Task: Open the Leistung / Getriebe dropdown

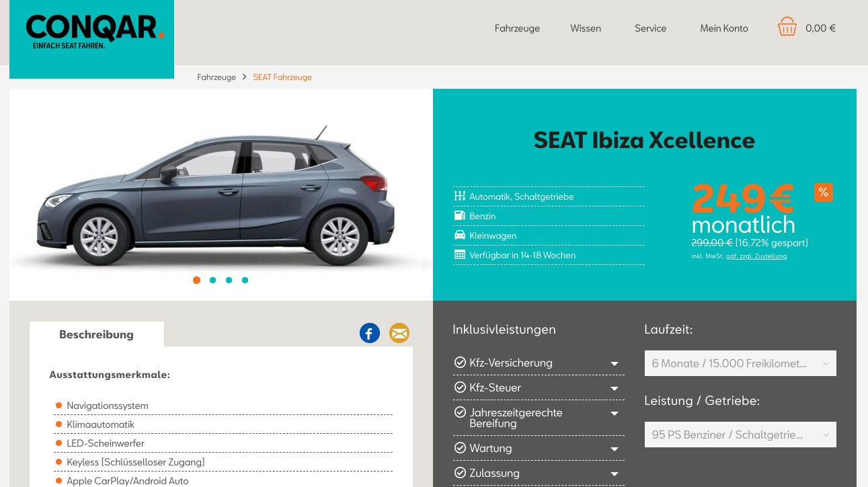Action: (x=740, y=435)
